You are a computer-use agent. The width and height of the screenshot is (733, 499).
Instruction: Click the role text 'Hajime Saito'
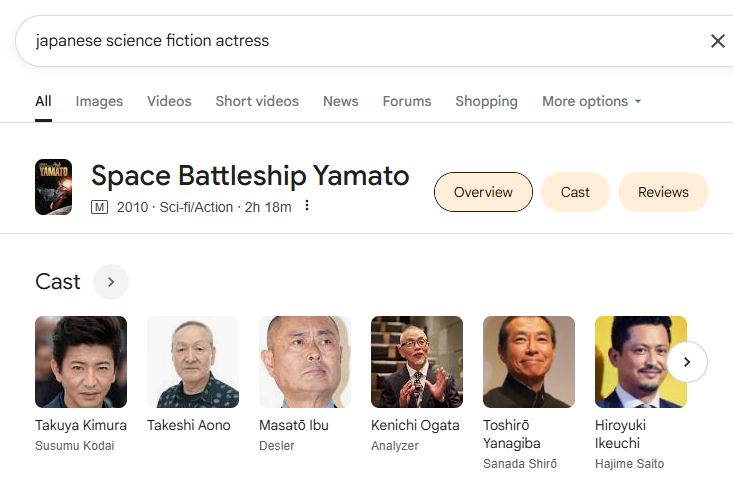630,463
